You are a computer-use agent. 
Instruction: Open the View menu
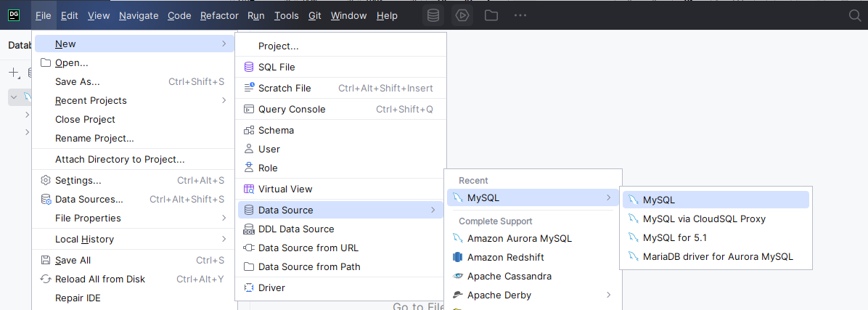pyautogui.click(x=99, y=15)
